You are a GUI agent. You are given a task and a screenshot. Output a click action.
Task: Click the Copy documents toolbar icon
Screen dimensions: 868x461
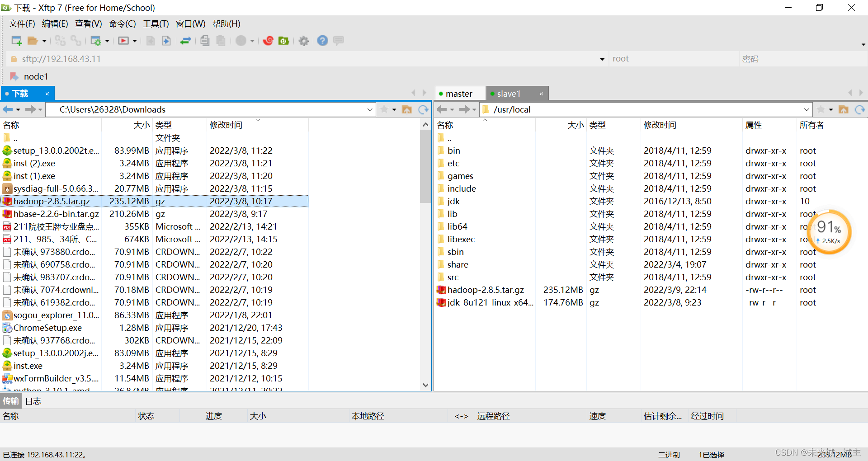click(205, 41)
